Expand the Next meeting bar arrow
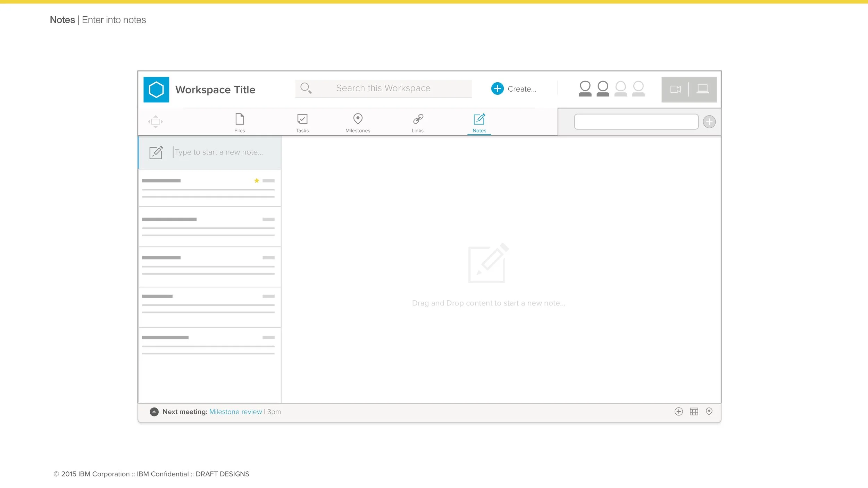 pyautogui.click(x=154, y=412)
